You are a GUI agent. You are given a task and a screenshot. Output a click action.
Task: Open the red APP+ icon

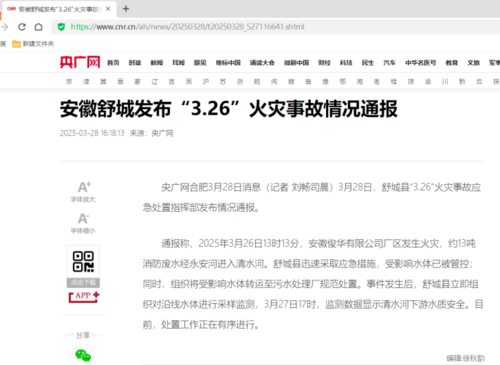pyautogui.click(x=84, y=297)
